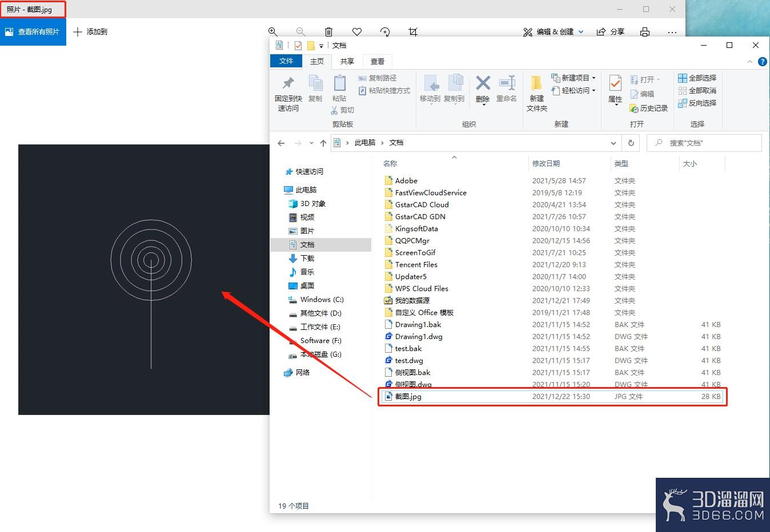Viewport: 770px width, 532px height.
Task: Click the print icon in Photos
Action: point(645,32)
